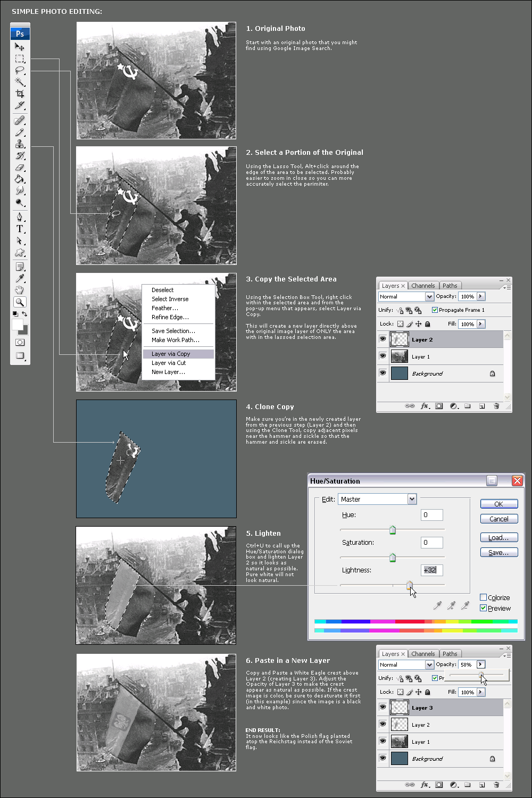Switch to the Paths tab in the lower Layers panel
This screenshot has width=532, height=798.
click(x=450, y=654)
